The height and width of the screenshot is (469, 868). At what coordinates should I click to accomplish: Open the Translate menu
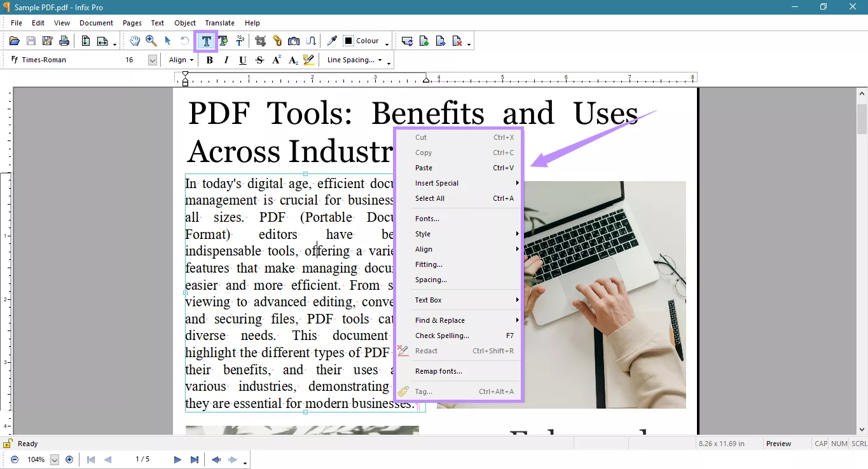tap(219, 22)
